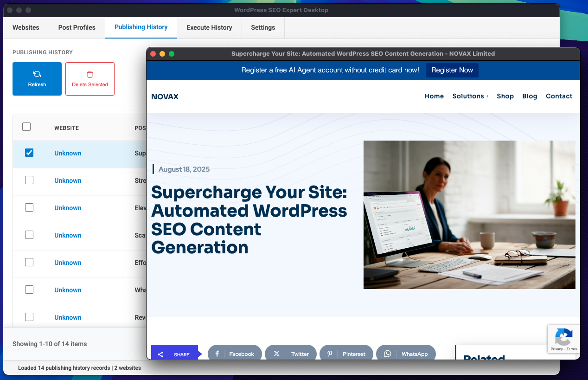Click the PUBLISHING HISTORY section heading
Screen dimensions: 588x380
pyautogui.click(x=43, y=52)
